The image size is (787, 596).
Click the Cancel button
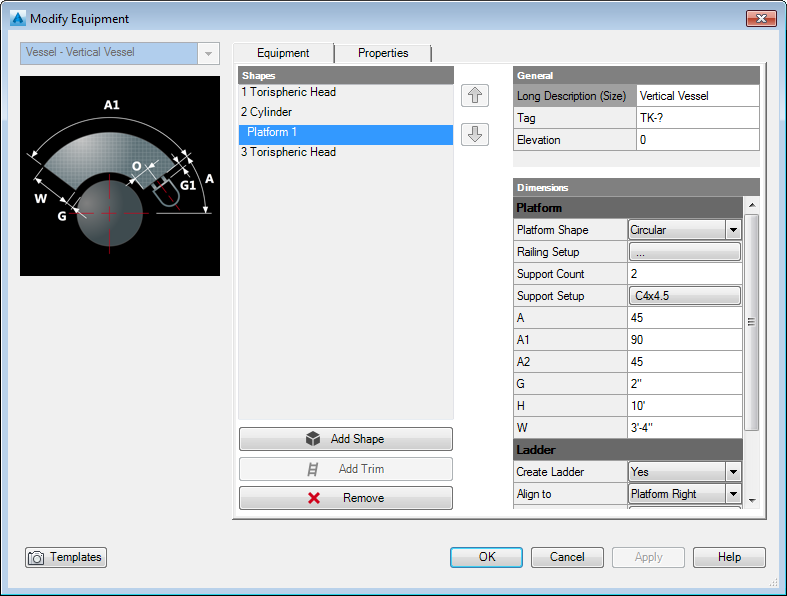(567, 557)
